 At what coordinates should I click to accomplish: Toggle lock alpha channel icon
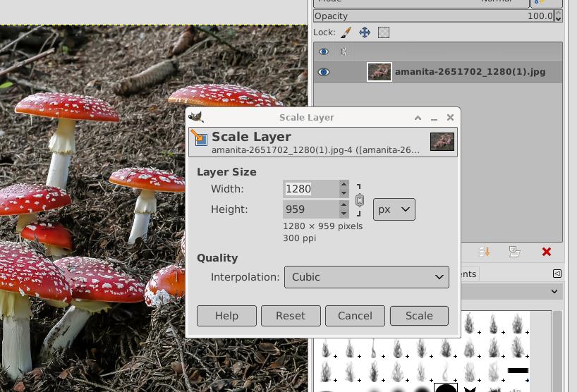click(384, 32)
